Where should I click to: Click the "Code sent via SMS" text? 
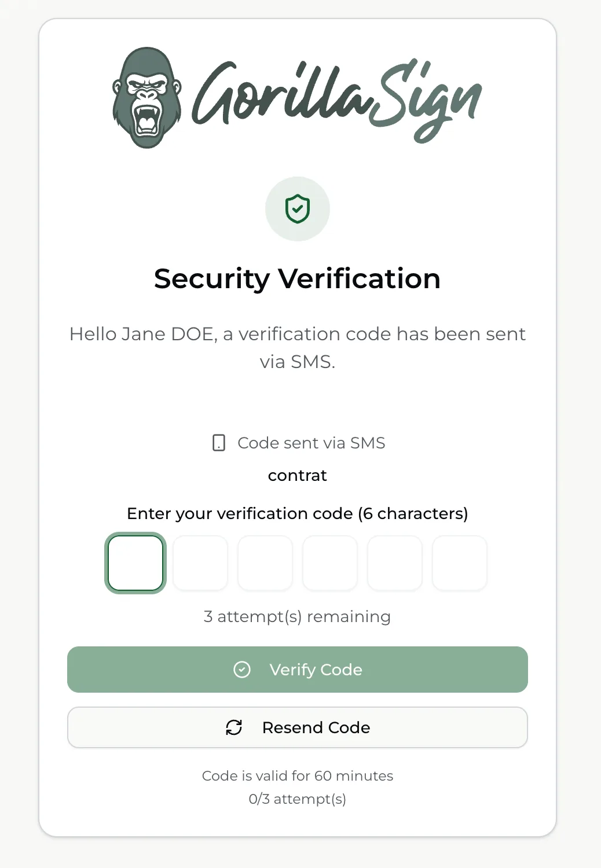(x=312, y=443)
